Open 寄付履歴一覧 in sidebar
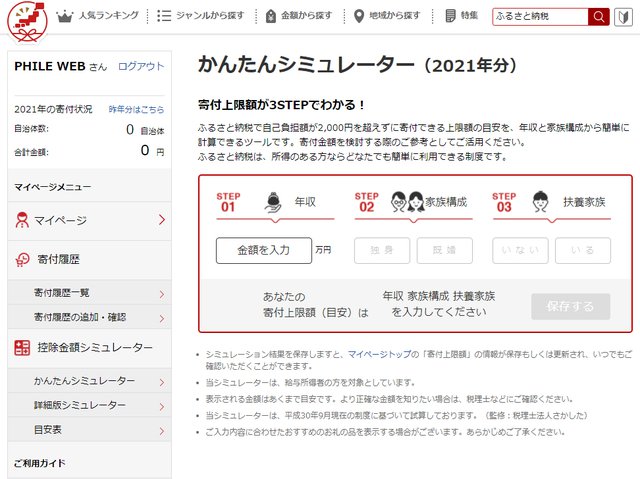 [x=89, y=293]
